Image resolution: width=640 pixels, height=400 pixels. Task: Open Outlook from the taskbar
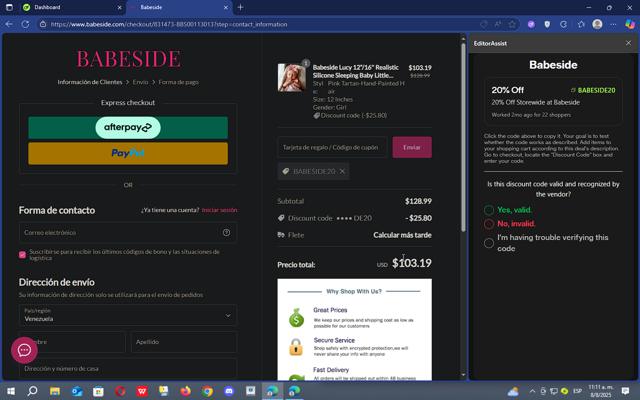[76, 391]
